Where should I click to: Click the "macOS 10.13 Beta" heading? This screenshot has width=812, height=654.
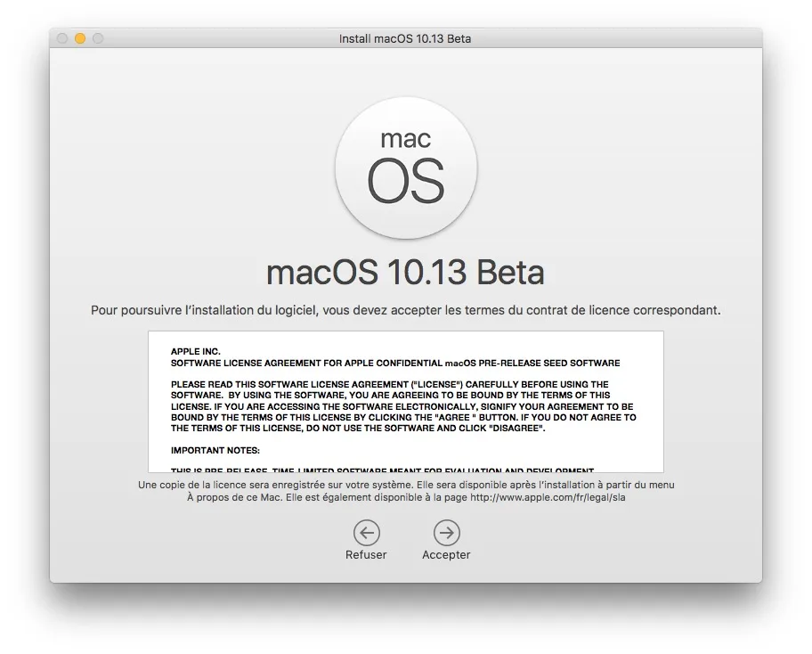[405, 272]
